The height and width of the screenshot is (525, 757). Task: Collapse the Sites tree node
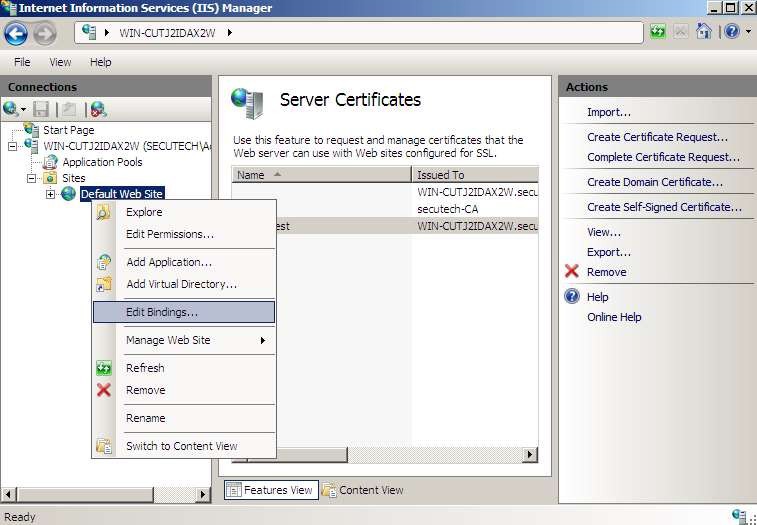pos(32,178)
